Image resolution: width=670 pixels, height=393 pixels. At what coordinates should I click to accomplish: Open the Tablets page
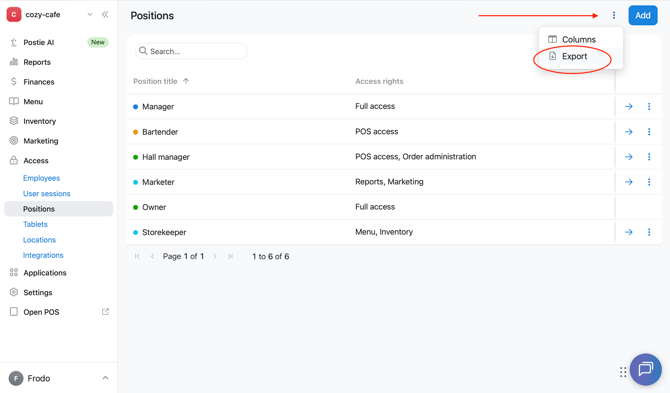(x=35, y=224)
